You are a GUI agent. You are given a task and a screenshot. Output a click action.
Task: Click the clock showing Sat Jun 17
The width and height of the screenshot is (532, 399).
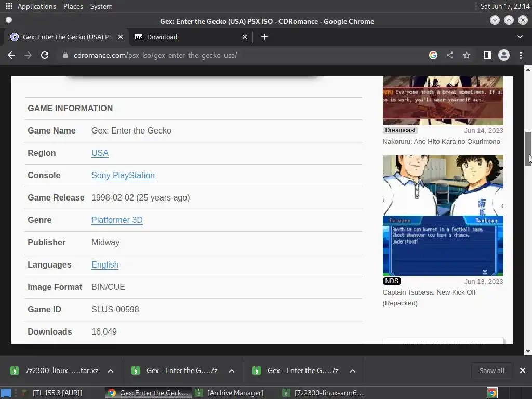pos(504,6)
